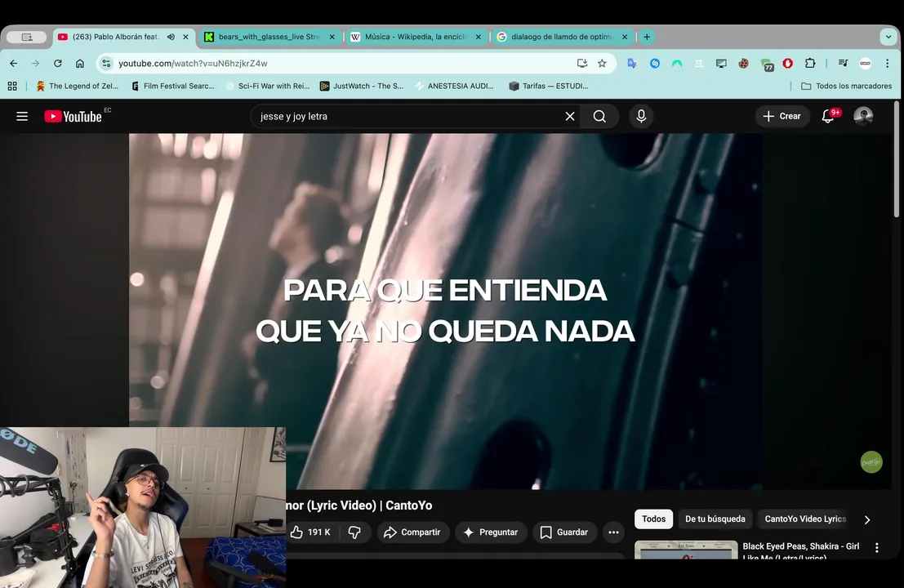
Task: Open the Crear menu button
Action: (x=782, y=117)
